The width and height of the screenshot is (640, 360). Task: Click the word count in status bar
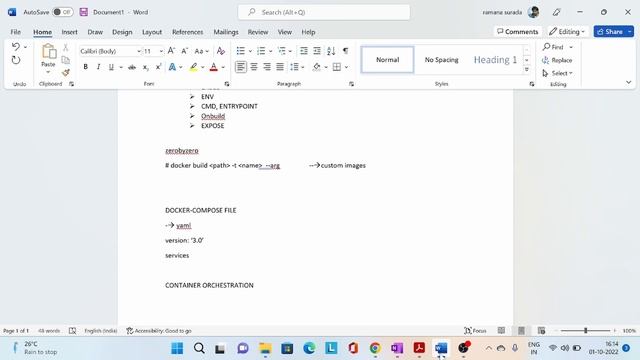[x=49, y=331]
